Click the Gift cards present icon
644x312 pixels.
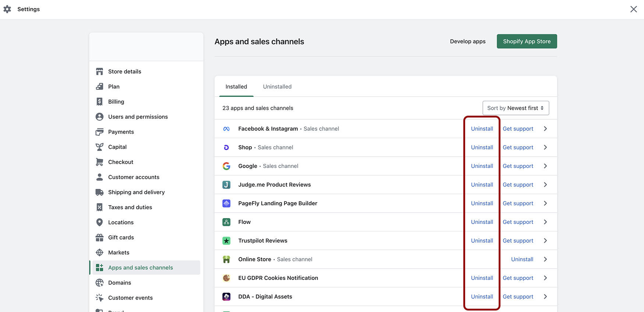[x=99, y=238]
